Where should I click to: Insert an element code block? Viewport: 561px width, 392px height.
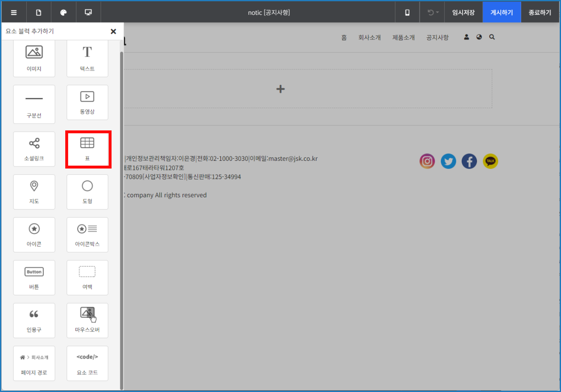pyautogui.click(x=87, y=363)
